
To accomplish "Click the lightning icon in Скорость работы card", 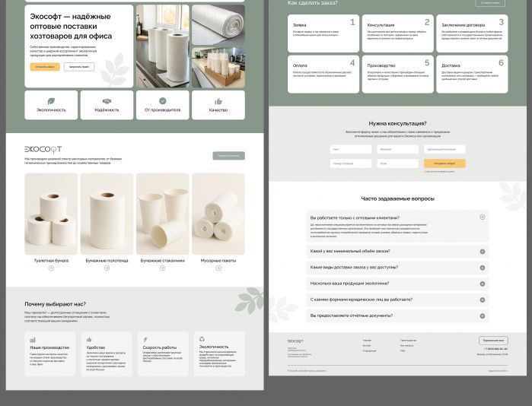I will (x=145, y=340).
